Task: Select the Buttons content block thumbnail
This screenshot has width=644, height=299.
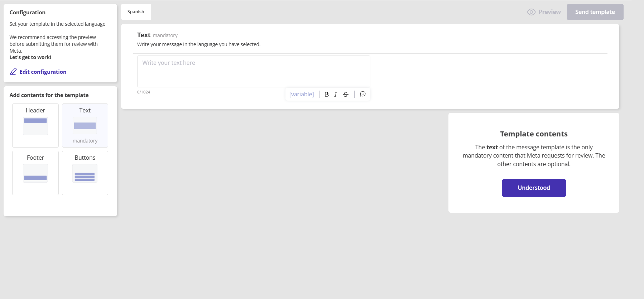Action: pyautogui.click(x=85, y=173)
